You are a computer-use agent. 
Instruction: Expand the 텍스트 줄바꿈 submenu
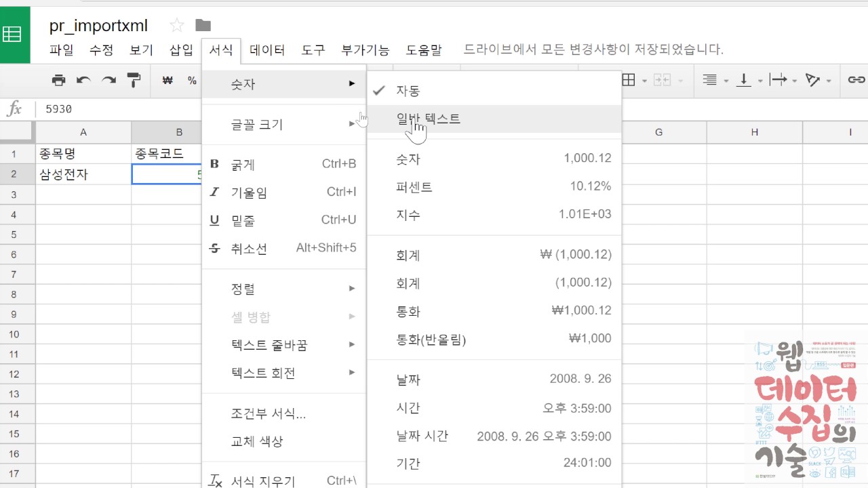tap(283, 345)
